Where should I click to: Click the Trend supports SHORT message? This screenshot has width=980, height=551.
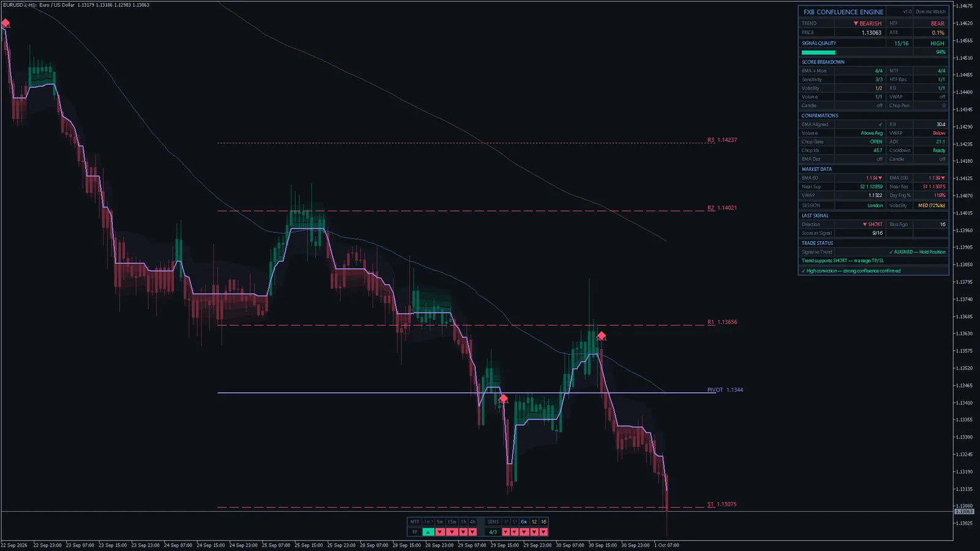[843, 261]
